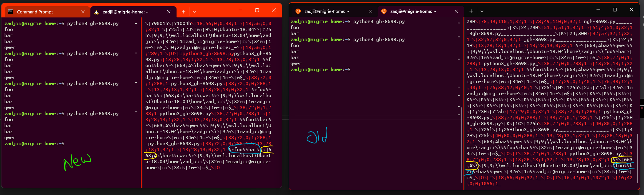Maximize the right terminal window

[x=615, y=9]
